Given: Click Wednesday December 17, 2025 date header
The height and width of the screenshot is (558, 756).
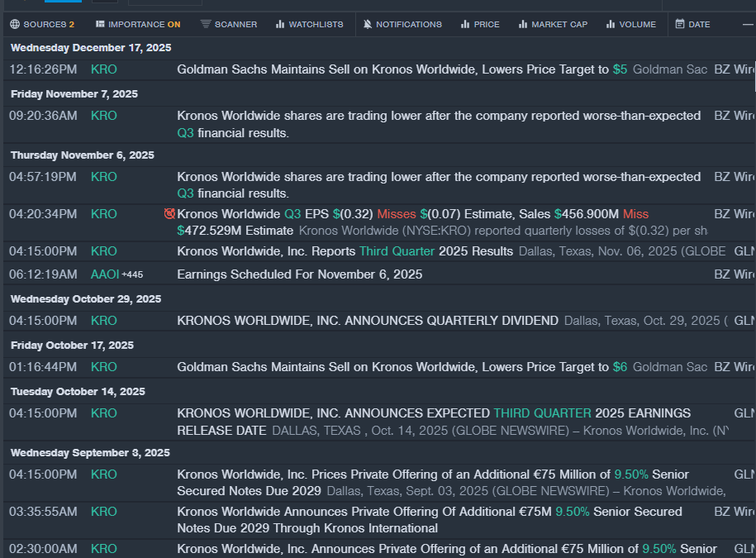Looking at the screenshot, I should tap(91, 48).
